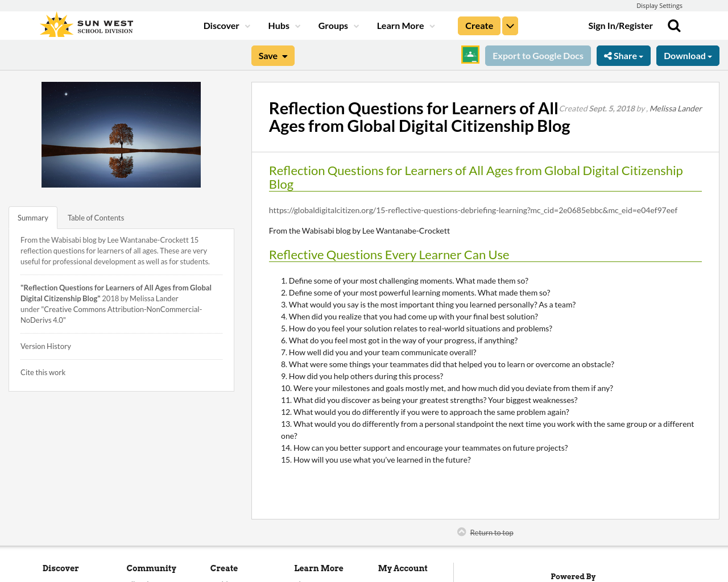
Task: Click the article's tree reflection thumbnail image
Action: 121,134
